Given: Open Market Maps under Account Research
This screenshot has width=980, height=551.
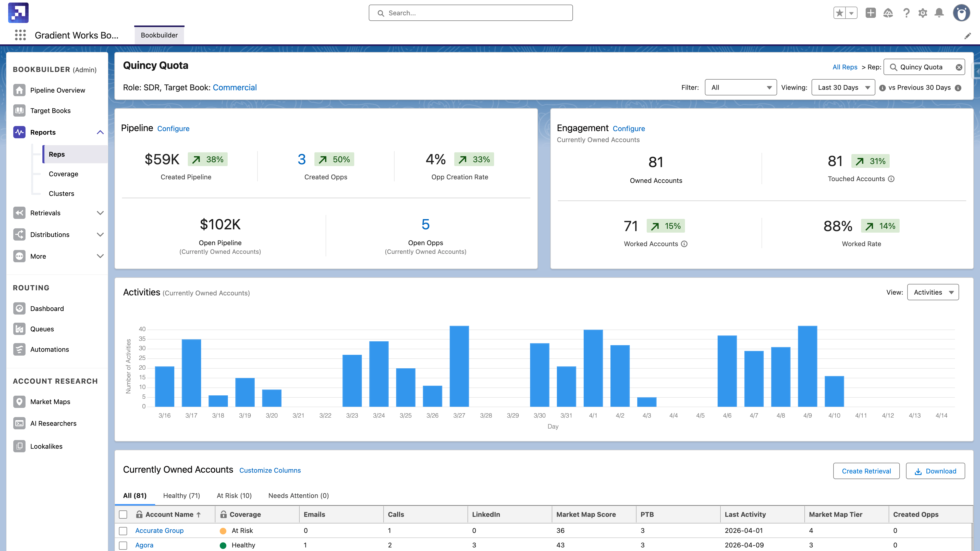Looking at the screenshot, I should 50,402.
